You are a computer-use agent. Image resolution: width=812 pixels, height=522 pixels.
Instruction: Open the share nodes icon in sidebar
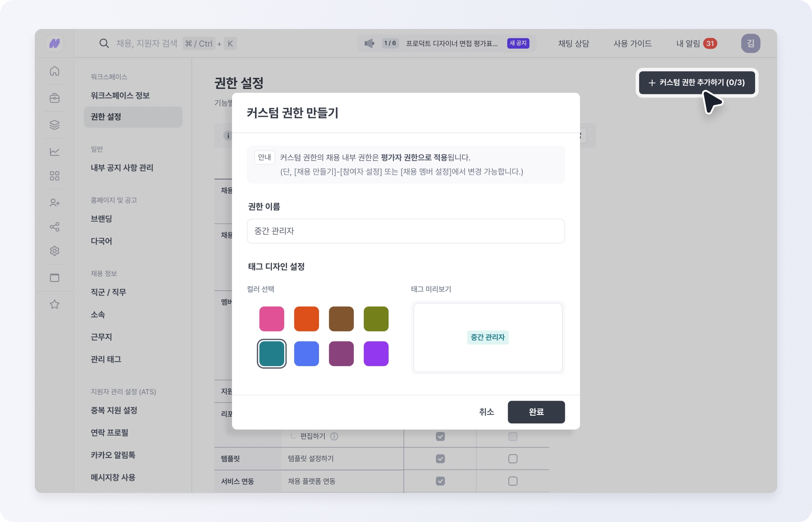55,227
